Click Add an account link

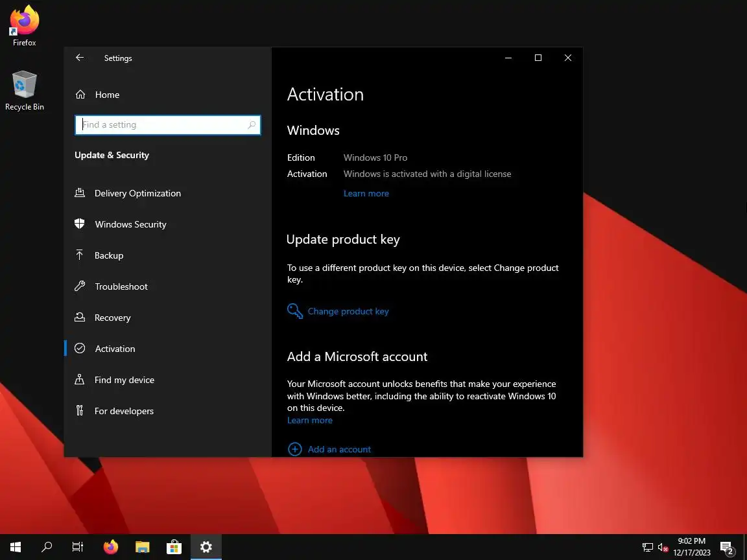(339, 450)
